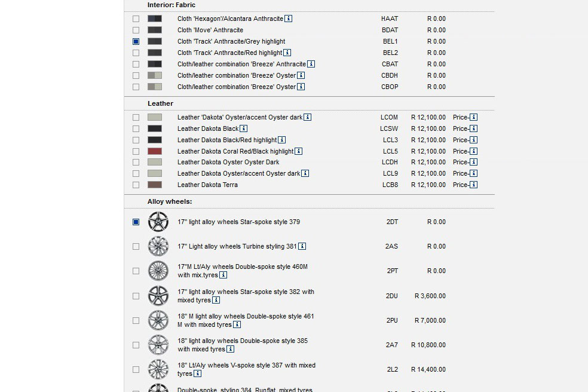Select the Leather Dakota Terra checkbox
The width and height of the screenshot is (588, 392).
click(x=136, y=185)
